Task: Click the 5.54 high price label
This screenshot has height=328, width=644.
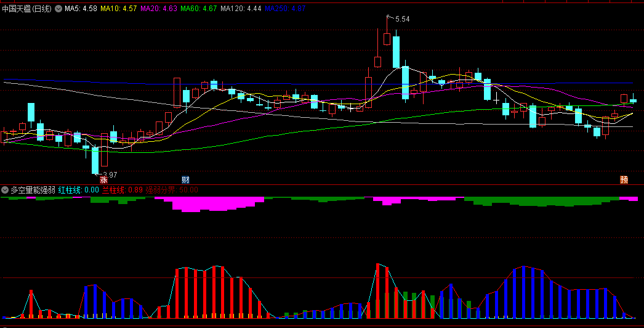Action: click(403, 19)
